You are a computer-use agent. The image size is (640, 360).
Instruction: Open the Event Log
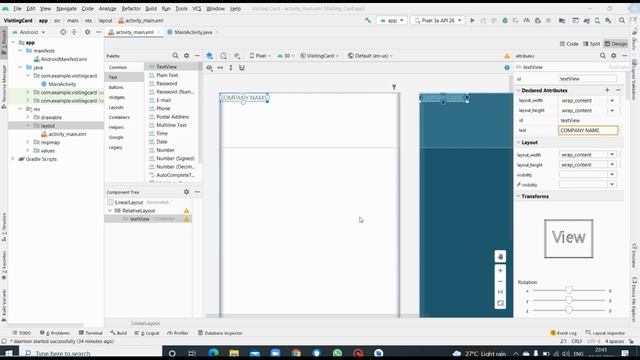[564, 333]
